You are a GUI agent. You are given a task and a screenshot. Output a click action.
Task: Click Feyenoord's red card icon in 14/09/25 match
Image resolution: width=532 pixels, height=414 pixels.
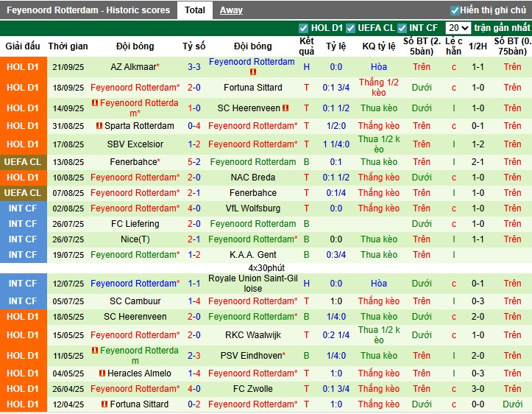point(93,104)
